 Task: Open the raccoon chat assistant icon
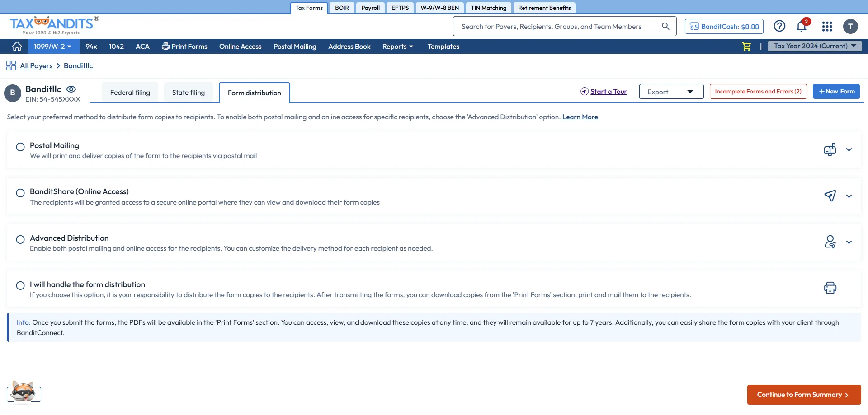pyautogui.click(x=24, y=392)
